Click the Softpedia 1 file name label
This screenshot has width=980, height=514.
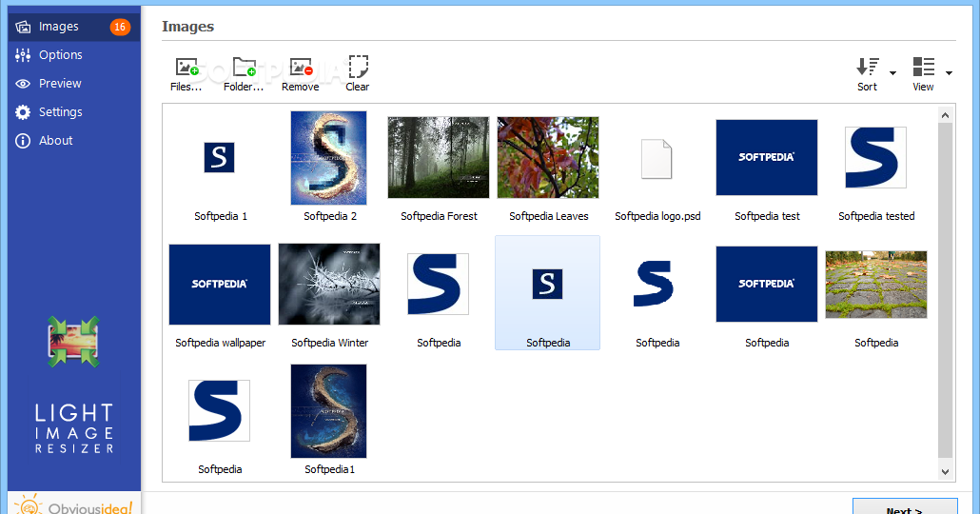pyautogui.click(x=221, y=216)
